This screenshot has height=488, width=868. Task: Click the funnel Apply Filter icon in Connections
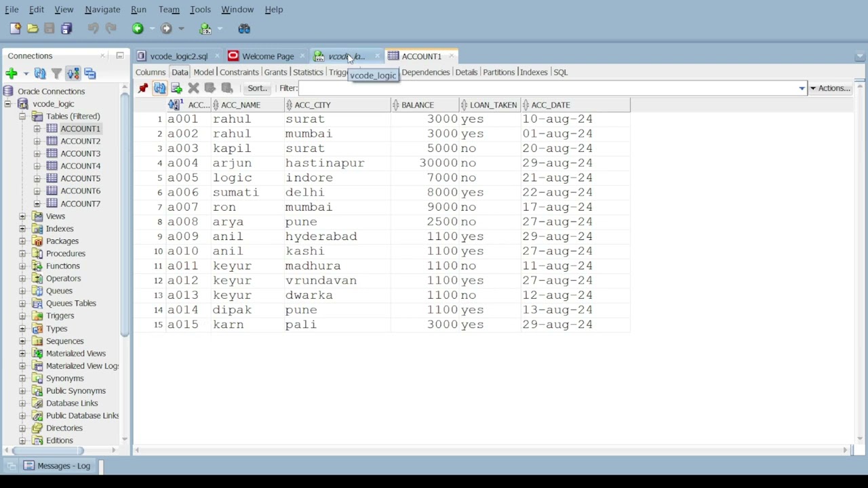point(56,73)
